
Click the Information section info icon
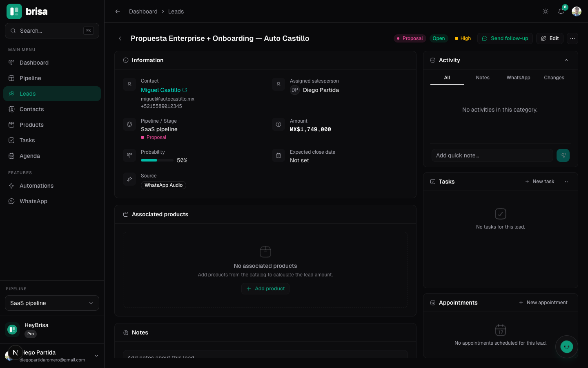126,60
